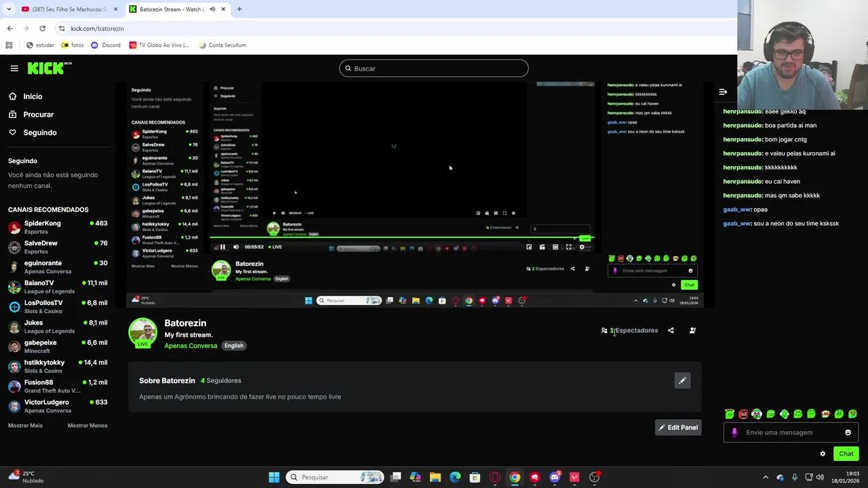Viewport: 868px width, 488px height.
Task: Insert the heart-eyes emote at row end
Action: (x=853, y=413)
